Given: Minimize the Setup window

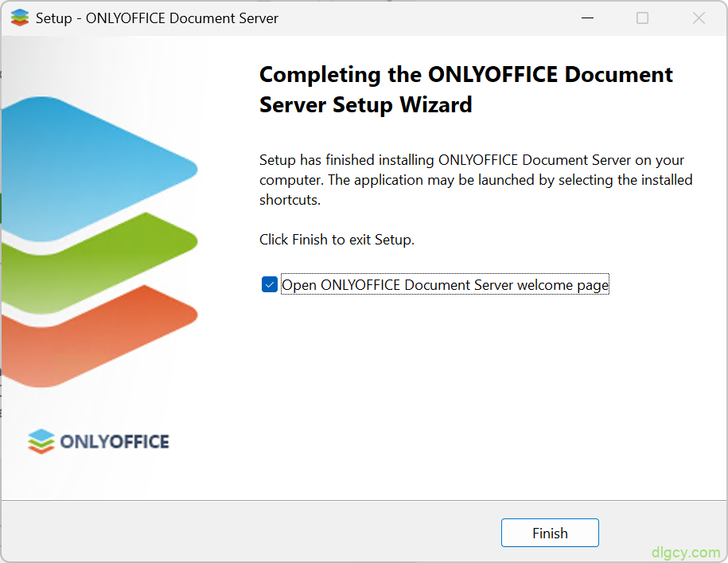Looking at the screenshot, I should coord(587,18).
